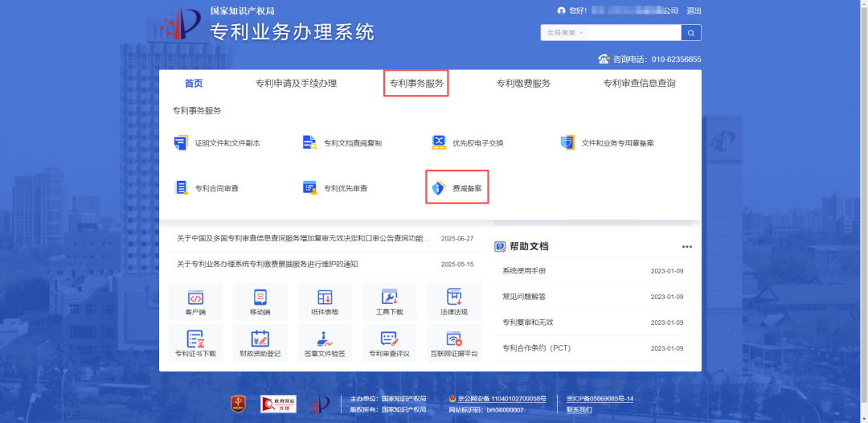The height and width of the screenshot is (423, 868).
Task: Click the 京公网安备 record link
Action: [x=502, y=399]
